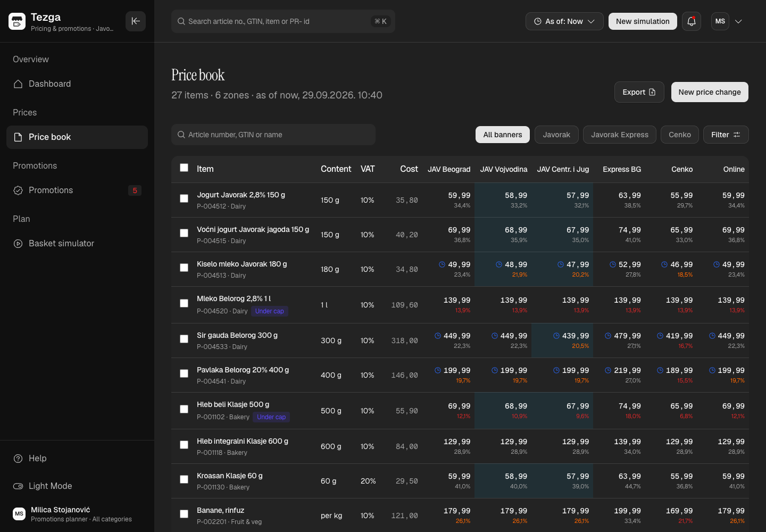766x532 pixels.
Task: Open the As of: Now dropdown
Action: point(564,21)
